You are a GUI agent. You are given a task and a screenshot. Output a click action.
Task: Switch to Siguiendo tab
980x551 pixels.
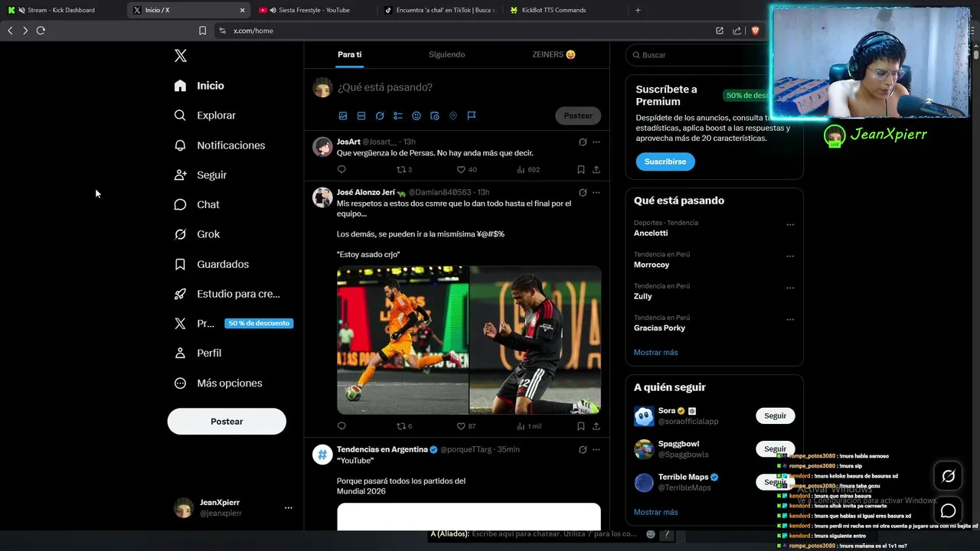point(446,54)
